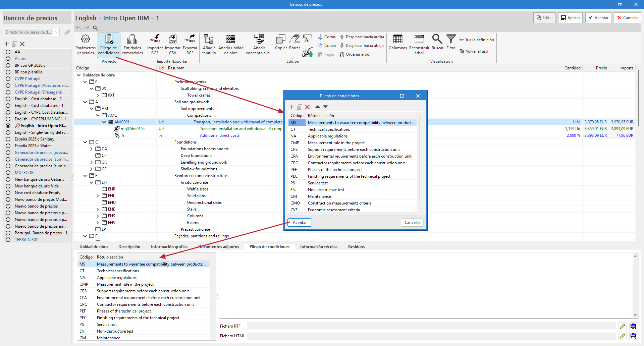Open the Descripción tab
Screen dimensions: 644x346
coord(129,247)
